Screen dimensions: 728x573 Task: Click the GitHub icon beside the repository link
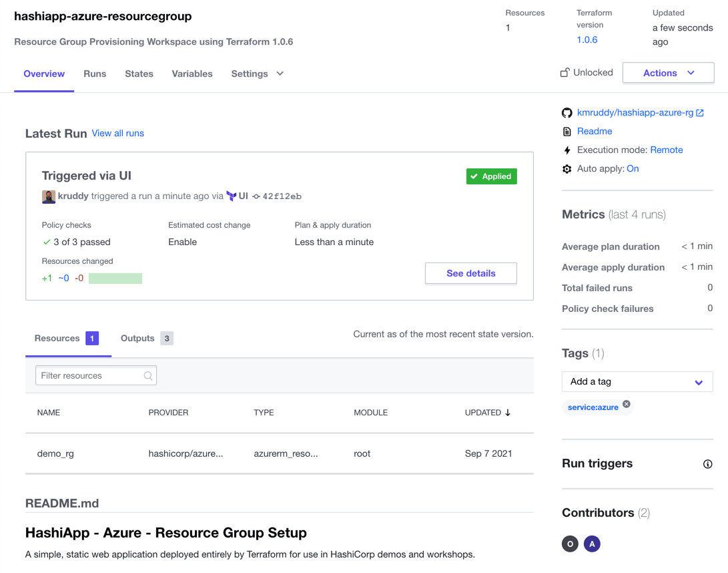567,112
